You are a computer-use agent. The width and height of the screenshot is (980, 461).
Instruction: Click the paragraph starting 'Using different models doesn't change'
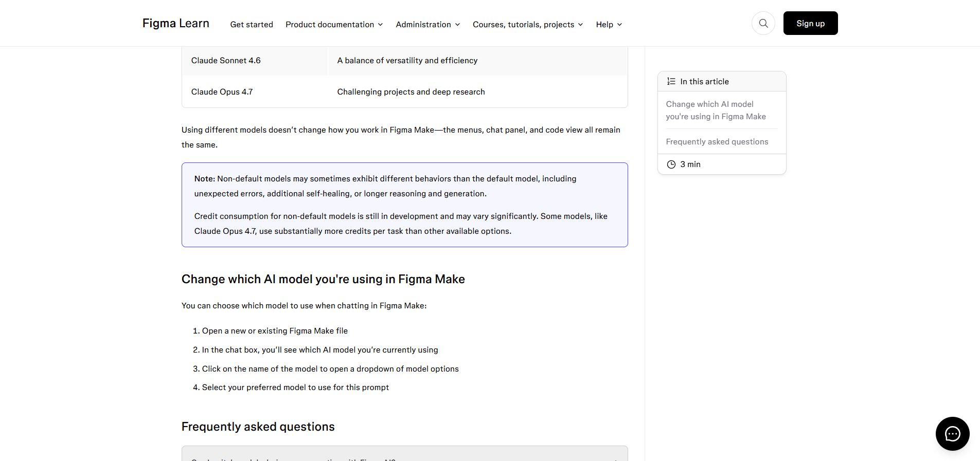401,137
